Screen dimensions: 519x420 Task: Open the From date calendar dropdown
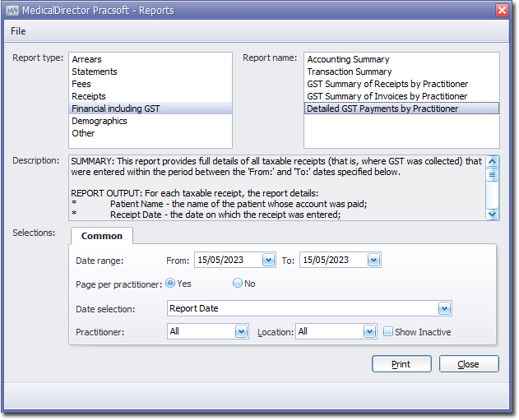pyautogui.click(x=268, y=260)
